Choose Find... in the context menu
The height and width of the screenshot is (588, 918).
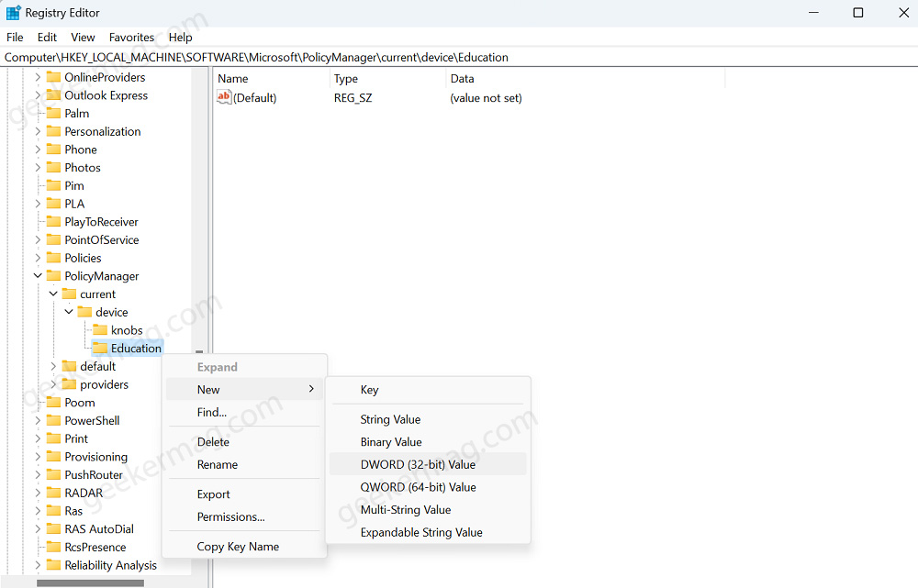pyautogui.click(x=245, y=413)
